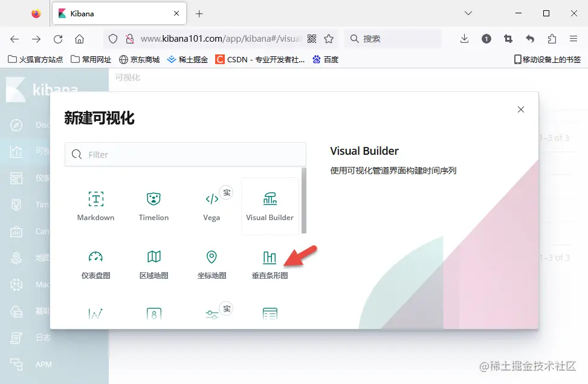Choose the Timelion visualization
The height and width of the screenshot is (384, 588).
153,206
